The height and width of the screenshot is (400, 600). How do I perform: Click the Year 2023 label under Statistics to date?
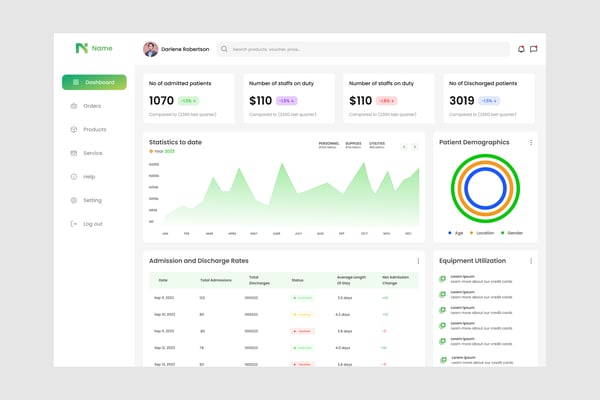tap(162, 151)
